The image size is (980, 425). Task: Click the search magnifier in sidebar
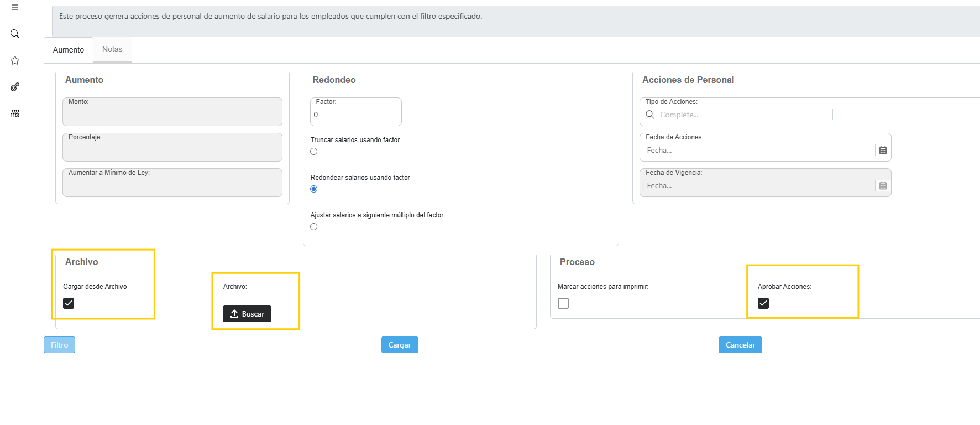15,34
